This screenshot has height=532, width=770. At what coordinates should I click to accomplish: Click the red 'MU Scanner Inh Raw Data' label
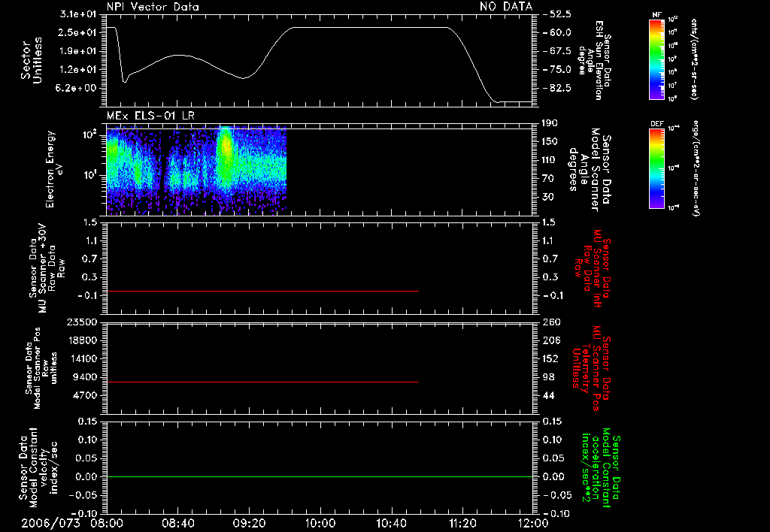pos(593,268)
